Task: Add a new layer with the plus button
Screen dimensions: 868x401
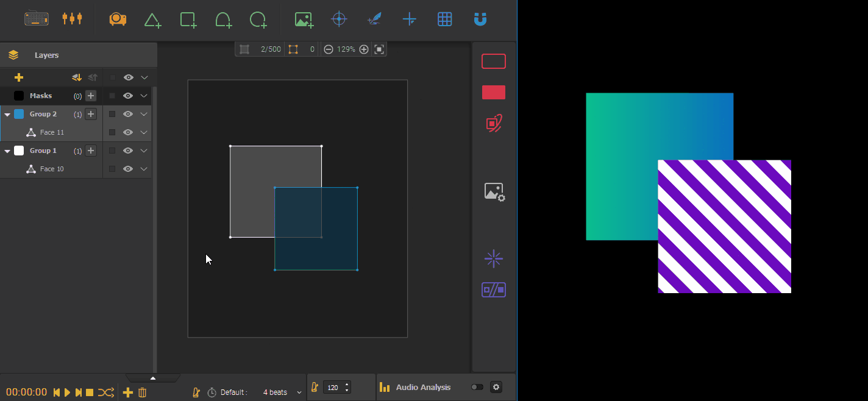Action: [18, 77]
